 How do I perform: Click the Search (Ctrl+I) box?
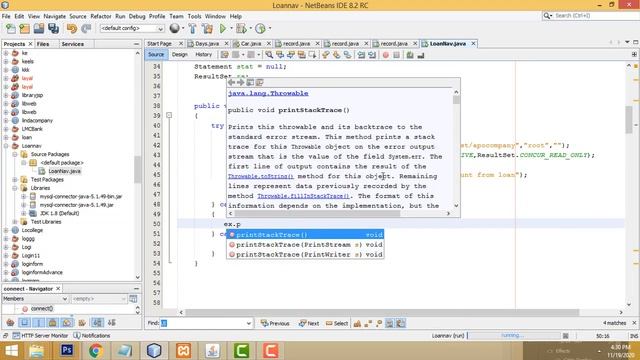[x=591, y=16]
